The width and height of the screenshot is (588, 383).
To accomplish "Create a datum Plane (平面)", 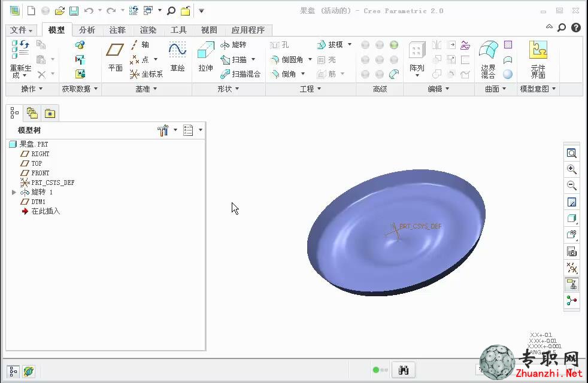I will (x=115, y=57).
